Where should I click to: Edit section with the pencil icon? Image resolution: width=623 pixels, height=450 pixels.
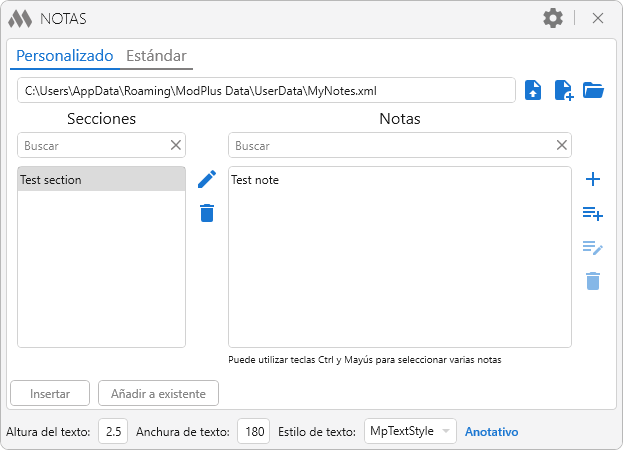coord(207,179)
